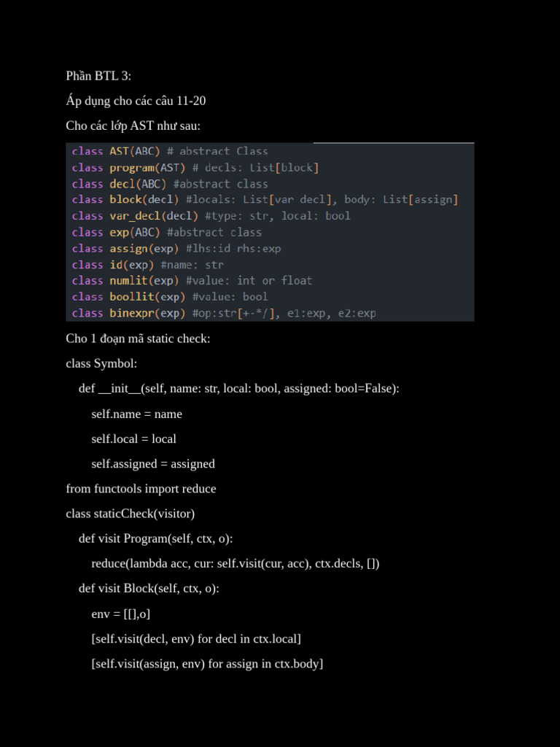Click the heading "Phần BTL 3:"
560x747 pixels.
(98, 76)
